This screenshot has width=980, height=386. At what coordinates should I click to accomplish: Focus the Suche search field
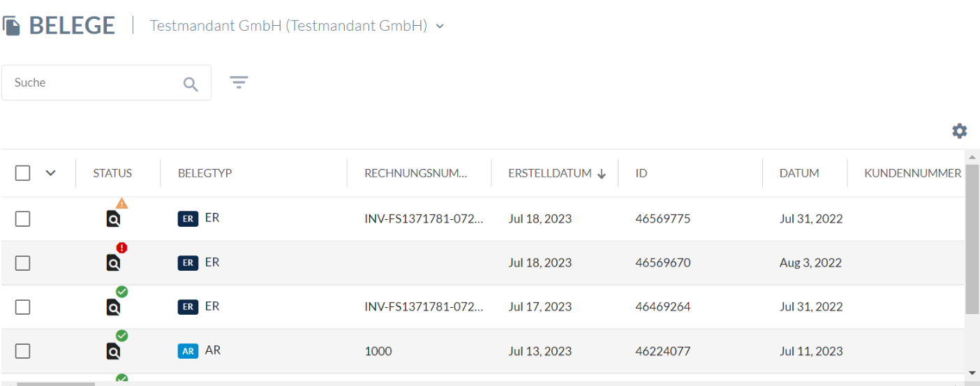(x=94, y=82)
